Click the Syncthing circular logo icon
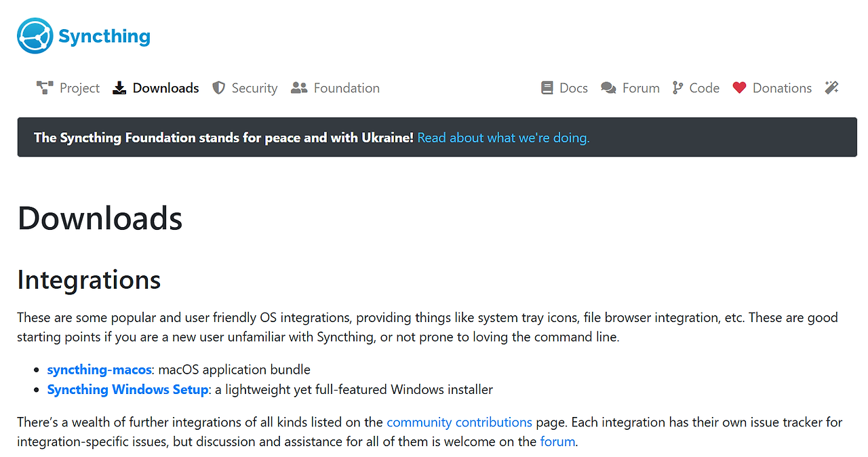Image resolution: width=868 pixels, height=457 pixels. [x=35, y=36]
